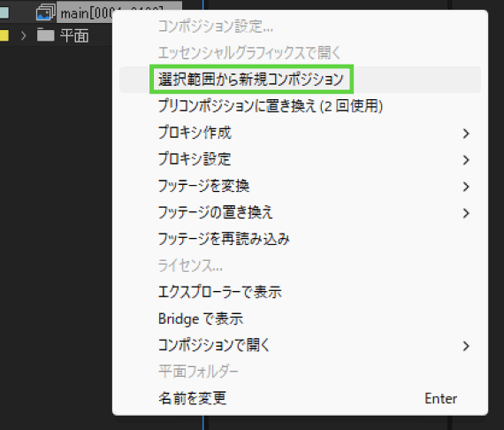
Task: Click the yellow label swatch beside 平面
Action: 4,35
